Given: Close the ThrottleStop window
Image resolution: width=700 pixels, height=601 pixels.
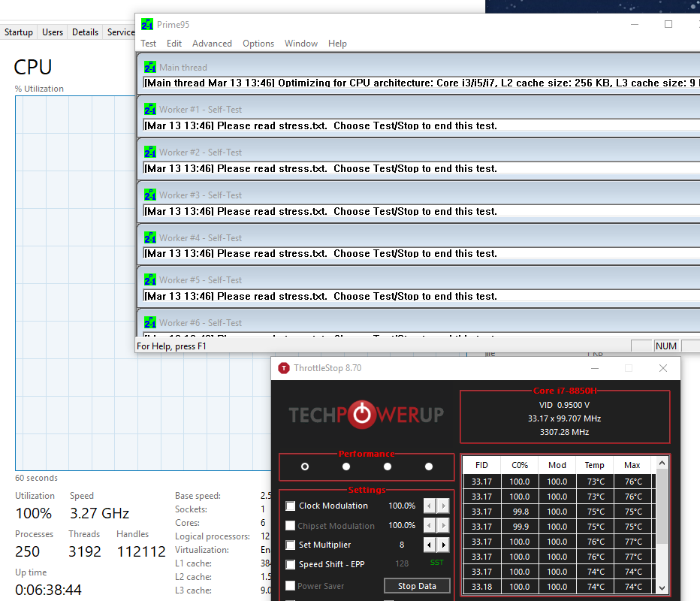Looking at the screenshot, I should [663, 368].
